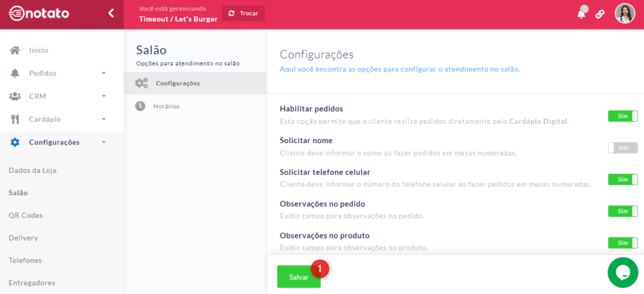Click the Trocar store switch button
This screenshot has height=294, width=644.
[243, 13]
